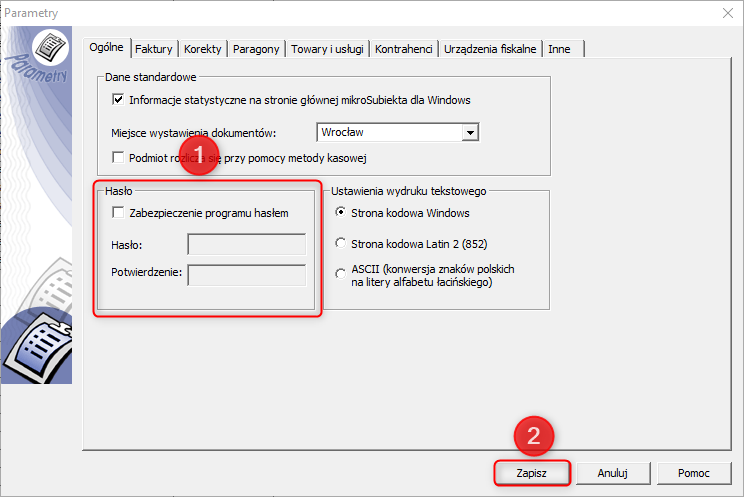Image resolution: width=744 pixels, height=497 pixels.
Task: Expand the Miejsce wystawienia dokumentów dropdown arrow
Action: [470, 132]
